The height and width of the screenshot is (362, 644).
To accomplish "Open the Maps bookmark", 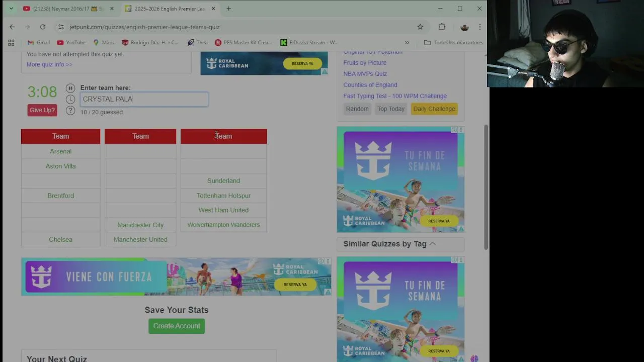I will (x=104, y=43).
